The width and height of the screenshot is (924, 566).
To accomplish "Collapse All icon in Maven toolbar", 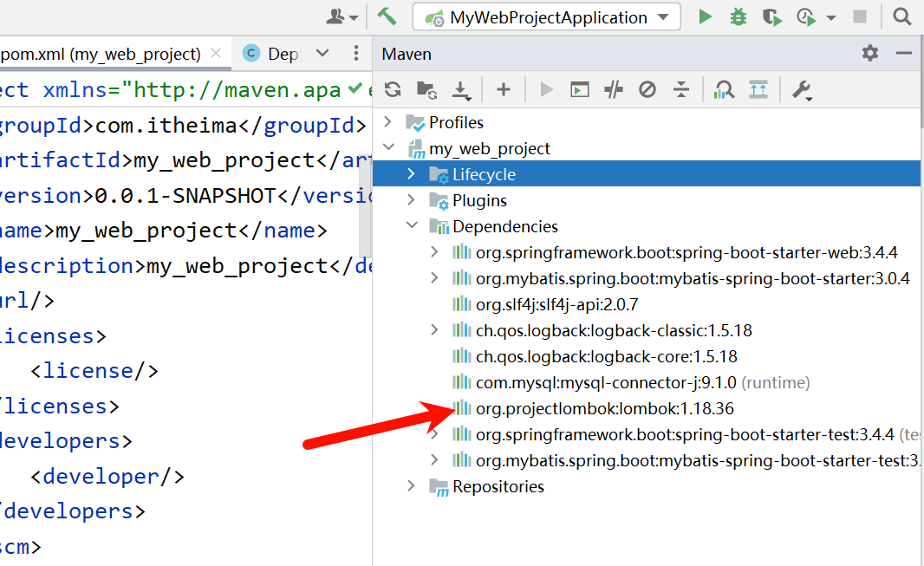I will click(x=681, y=89).
